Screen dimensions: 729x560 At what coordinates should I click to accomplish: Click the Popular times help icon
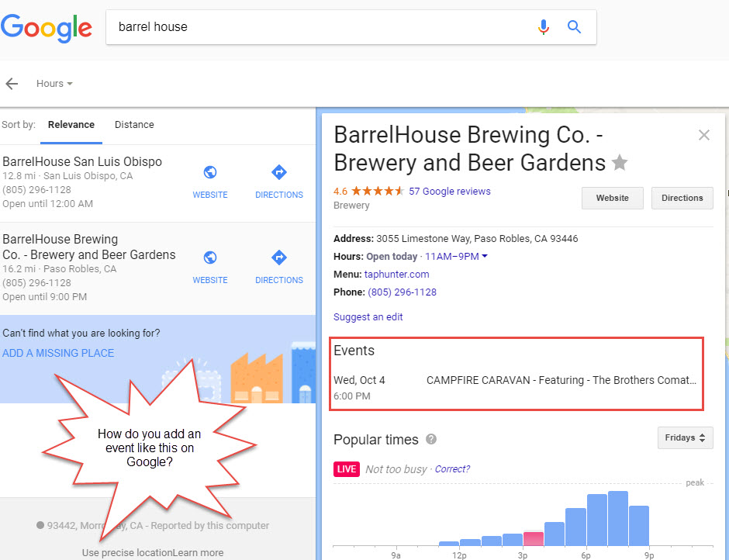pos(431,439)
